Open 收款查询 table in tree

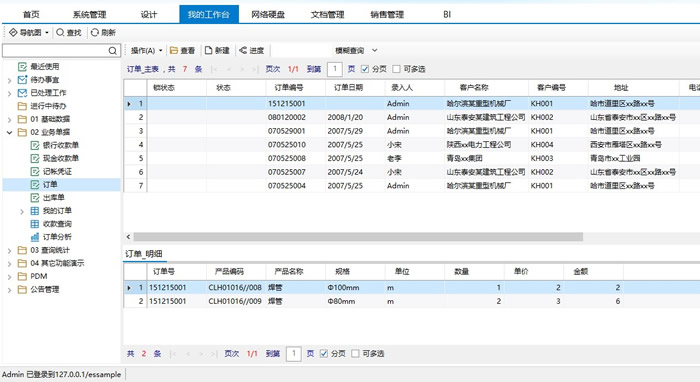(x=57, y=224)
